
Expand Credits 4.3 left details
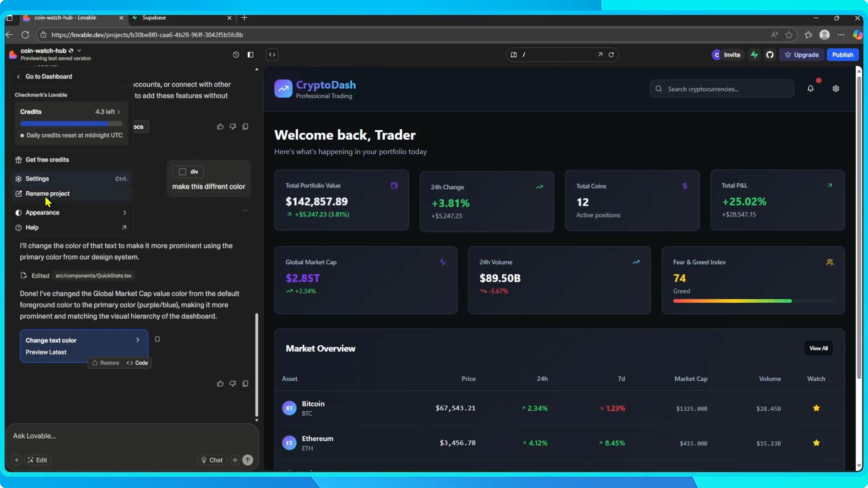[108, 112]
